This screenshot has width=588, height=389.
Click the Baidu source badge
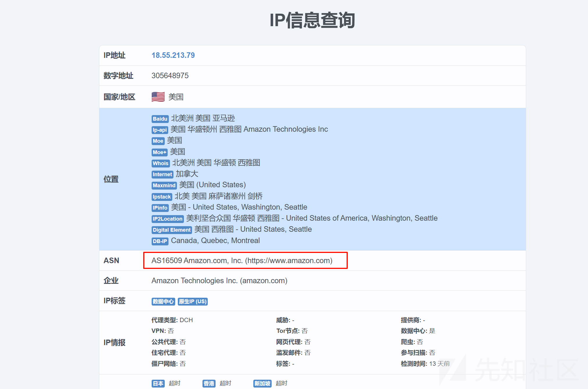coord(160,119)
